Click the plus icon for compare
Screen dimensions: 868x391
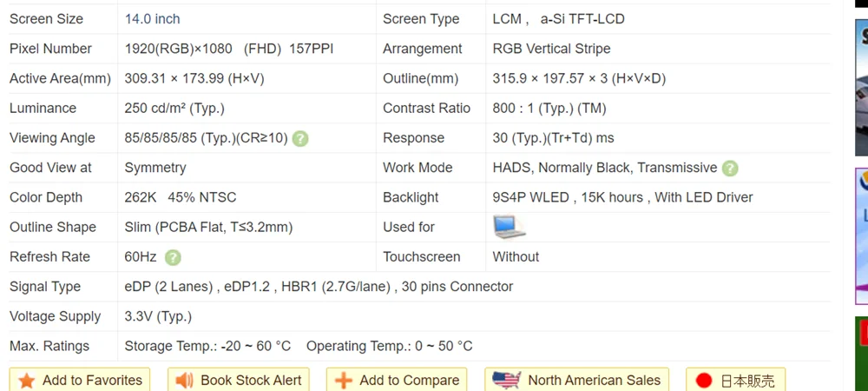[344, 381]
